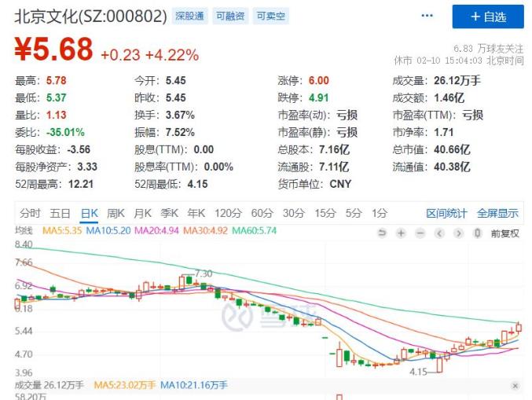
Task: Click 成交额 value 1.46亿
Action: pyautogui.click(x=449, y=98)
